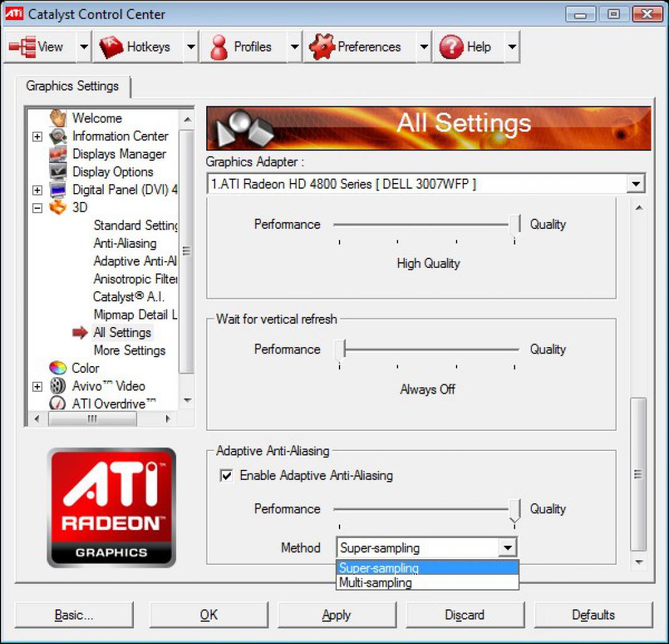Click the tree horizontal scroll-left arrow

pos(36,419)
